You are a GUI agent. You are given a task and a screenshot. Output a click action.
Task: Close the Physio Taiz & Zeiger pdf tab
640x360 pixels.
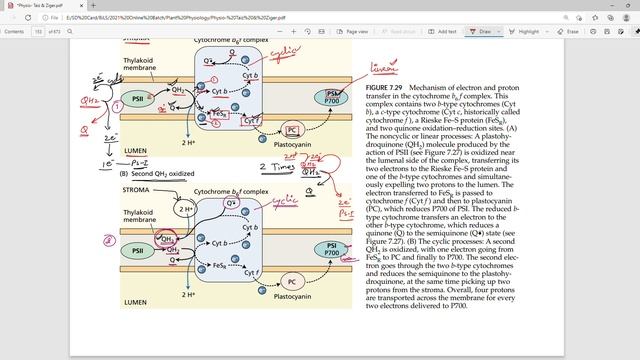pyautogui.click(x=82, y=6)
